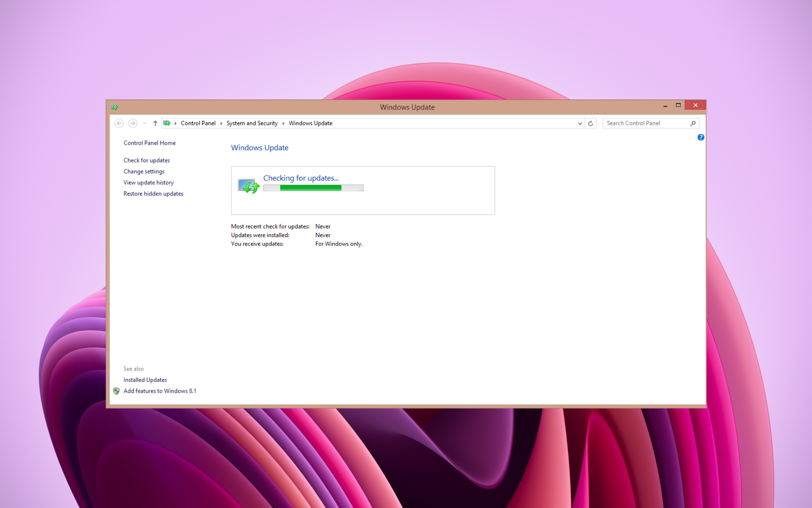The image size is (812, 508).
Task: Click the monitor update icon
Action: pos(248,186)
